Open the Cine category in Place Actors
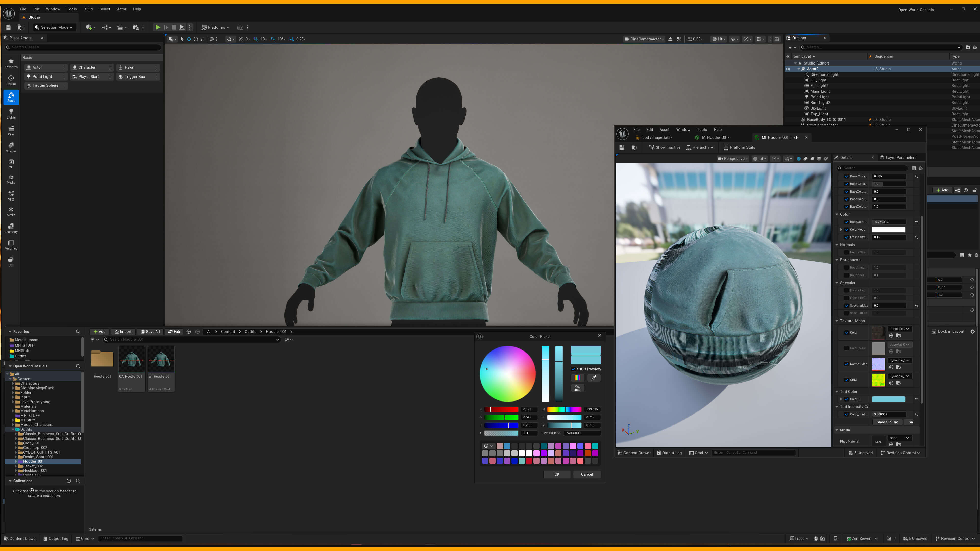980x551 pixels. 11,130
